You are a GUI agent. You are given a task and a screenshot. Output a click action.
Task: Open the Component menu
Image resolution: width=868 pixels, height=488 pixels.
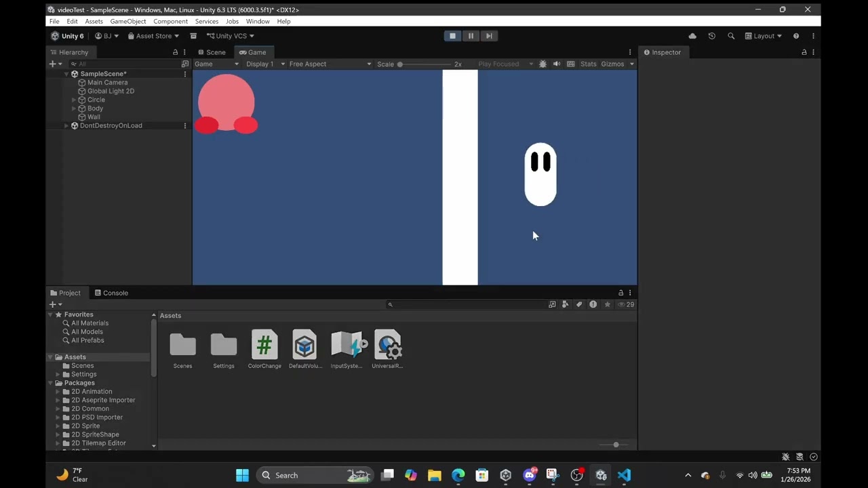pyautogui.click(x=170, y=21)
